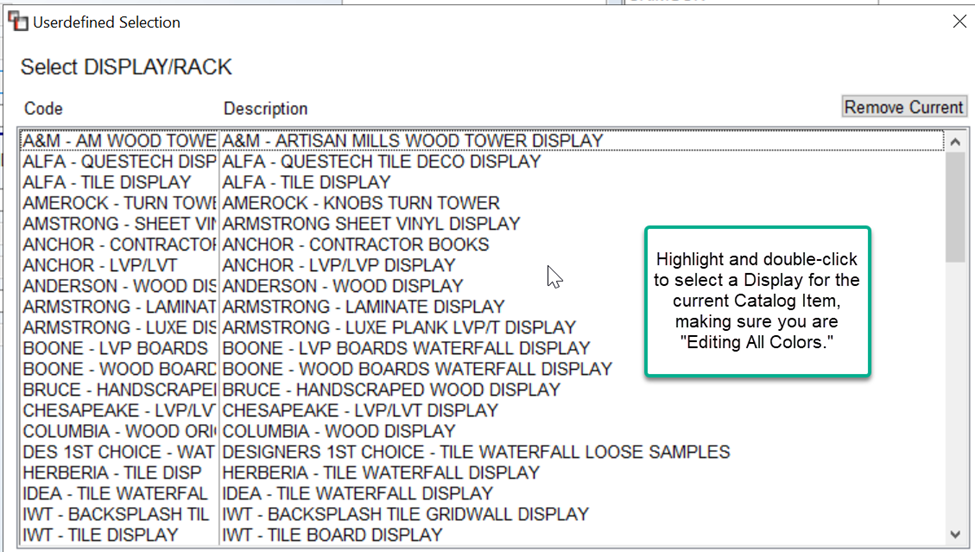Click code IWT - TILE DISPLAY

(101, 535)
